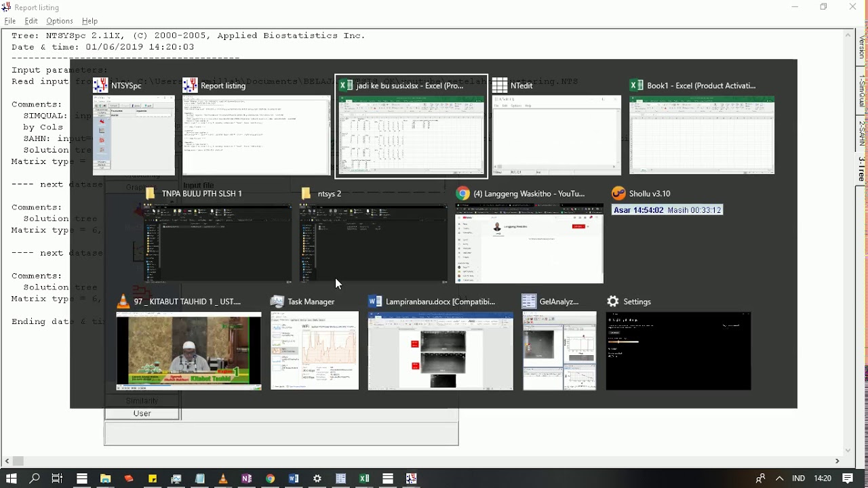Open Google Chrome from the taskbar

tap(271, 479)
